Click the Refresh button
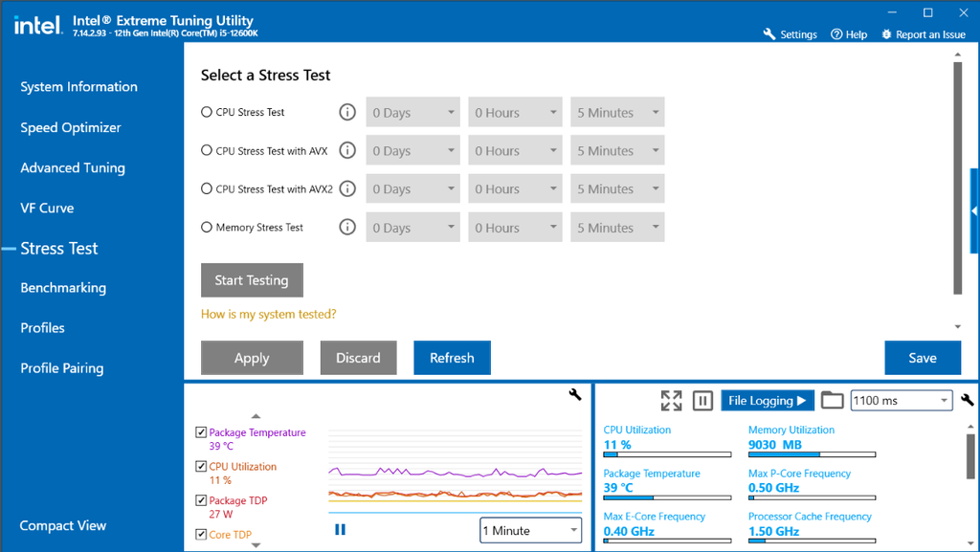The height and width of the screenshot is (552, 980). pyautogui.click(x=452, y=358)
